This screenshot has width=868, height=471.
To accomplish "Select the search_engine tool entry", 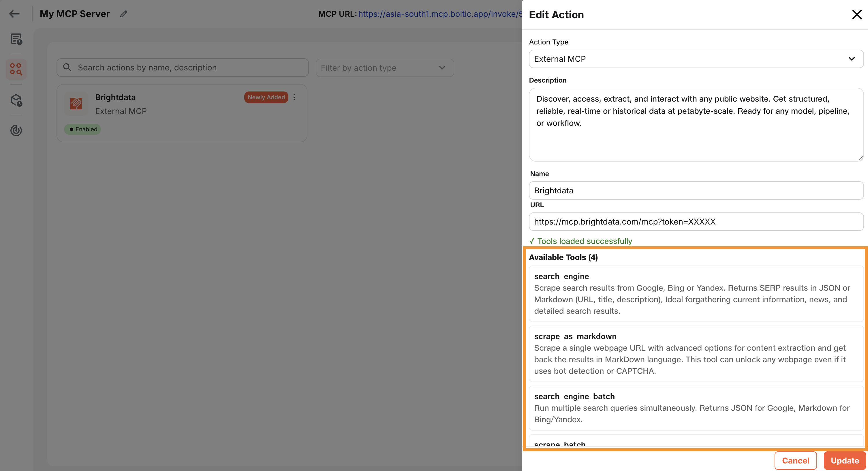I will pos(696,293).
